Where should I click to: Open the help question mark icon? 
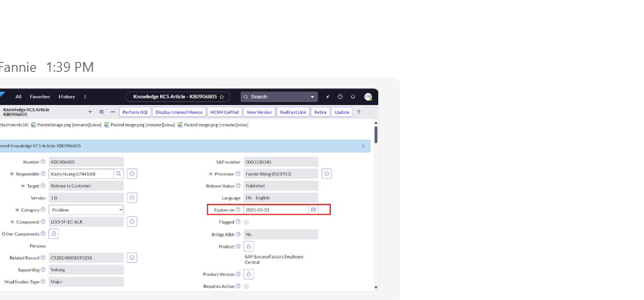click(340, 97)
